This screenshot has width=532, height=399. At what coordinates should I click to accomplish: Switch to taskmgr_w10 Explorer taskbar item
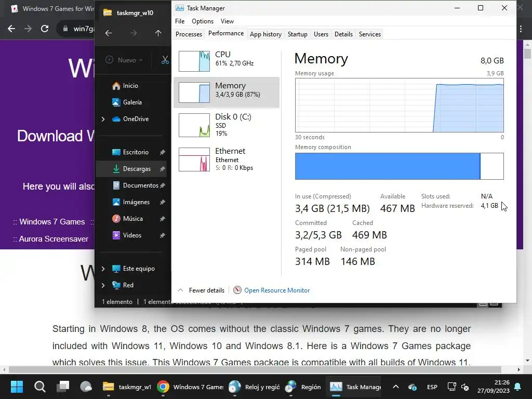(127, 387)
